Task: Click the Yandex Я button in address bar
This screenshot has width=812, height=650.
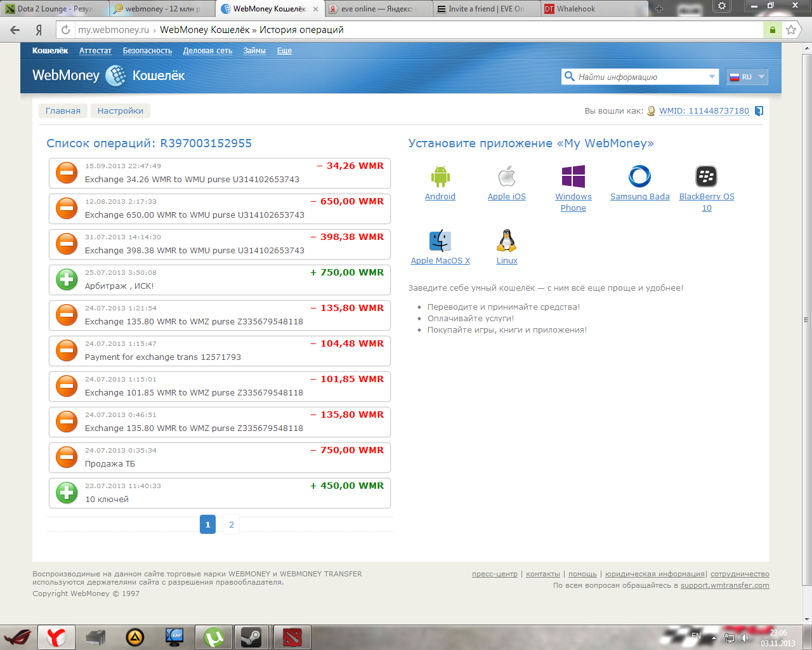Action: point(39,30)
